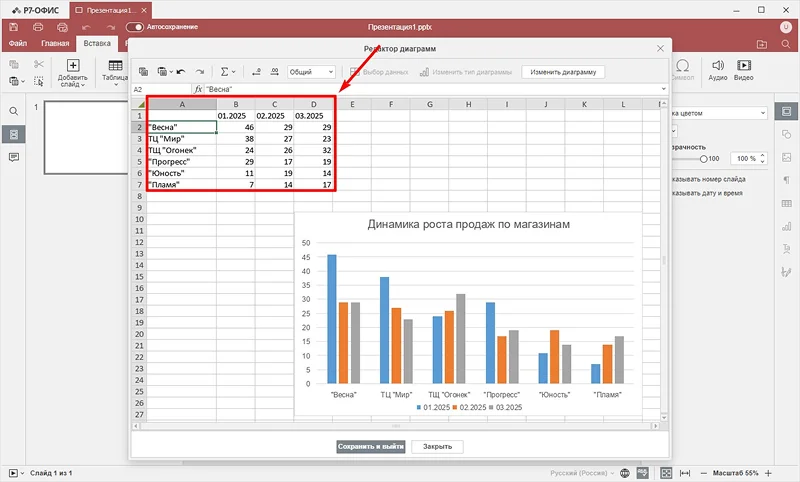This screenshot has width=800, height=482.
Task: Click the Paste icon in chart editor toolbar
Action: tap(162, 72)
